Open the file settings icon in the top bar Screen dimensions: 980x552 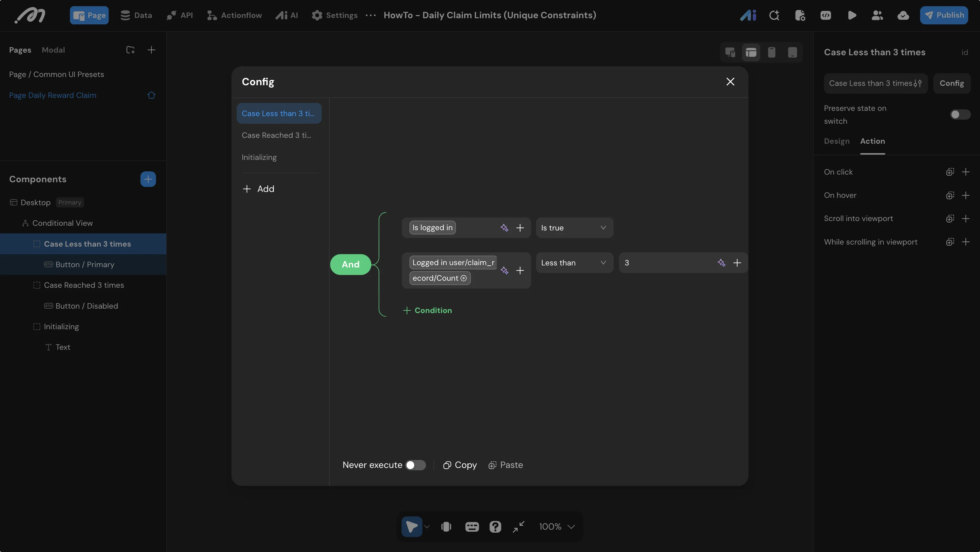click(x=800, y=15)
